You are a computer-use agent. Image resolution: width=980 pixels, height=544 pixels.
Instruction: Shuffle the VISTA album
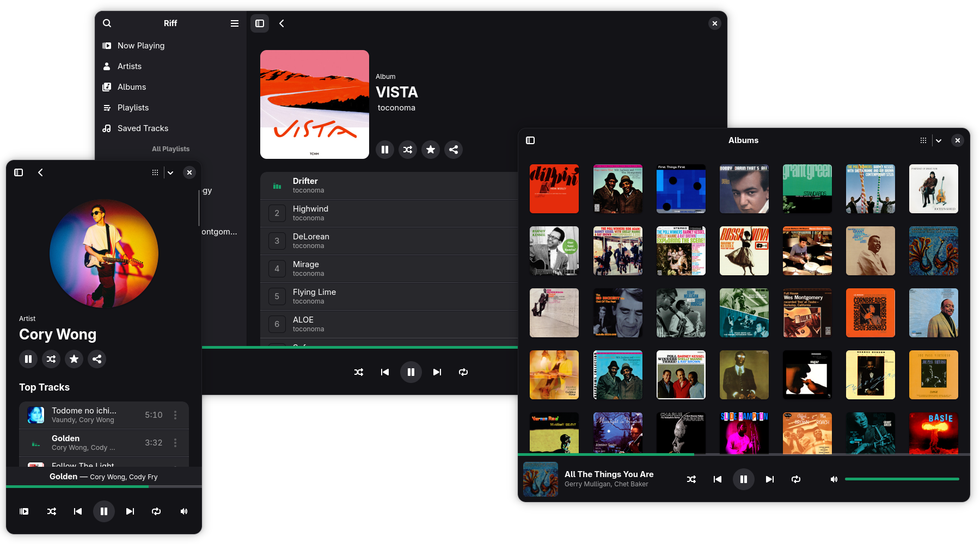click(408, 150)
